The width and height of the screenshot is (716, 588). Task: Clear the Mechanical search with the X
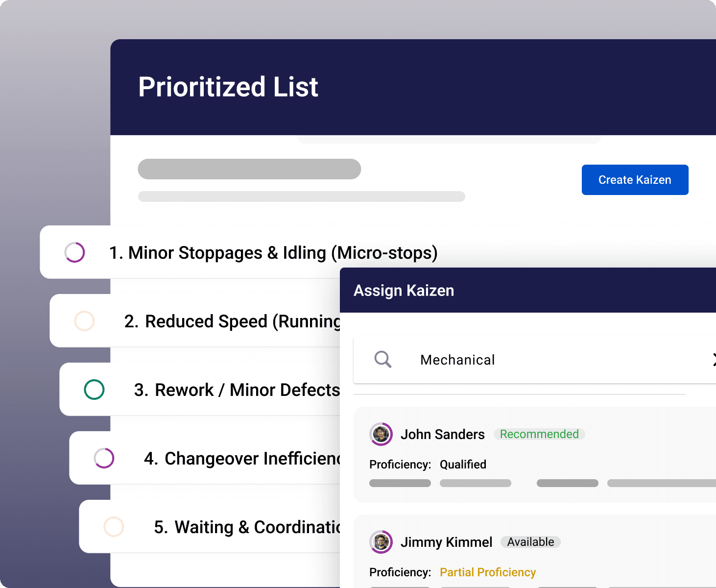point(713,360)
